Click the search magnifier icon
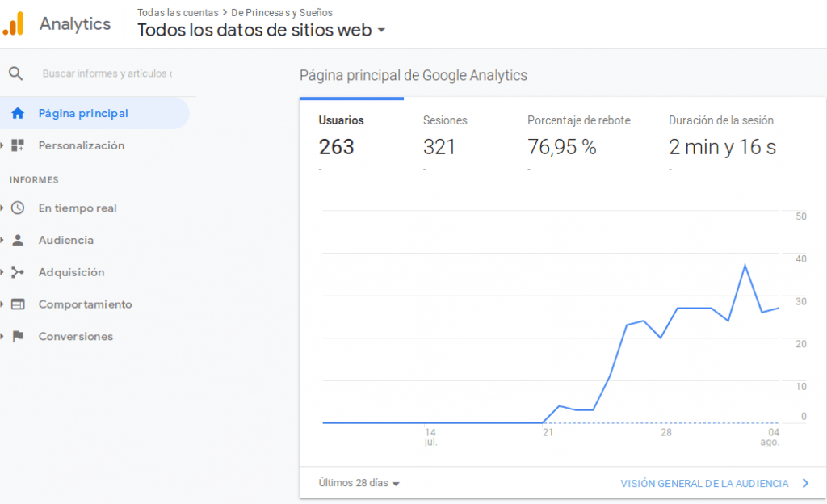The height and width of the screenshot is (504, 827). 16,73
